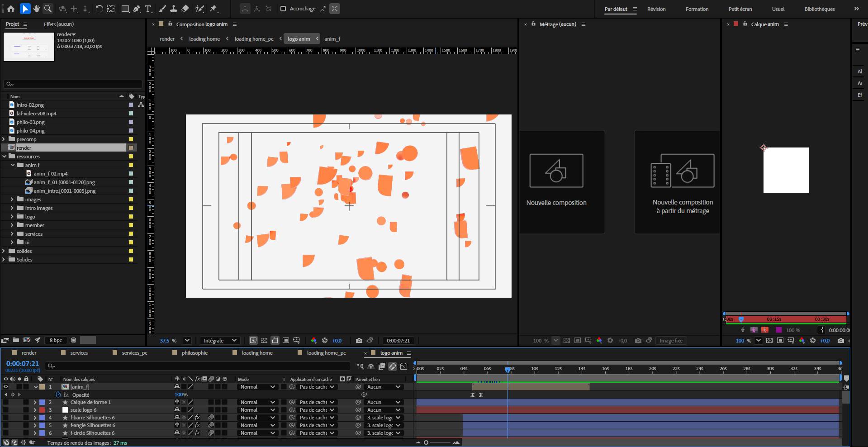Toggle the Opacité stopwatch for anim_f
Image resolution: width=868 pixels, height=447 pixels.
pos(58,395)
